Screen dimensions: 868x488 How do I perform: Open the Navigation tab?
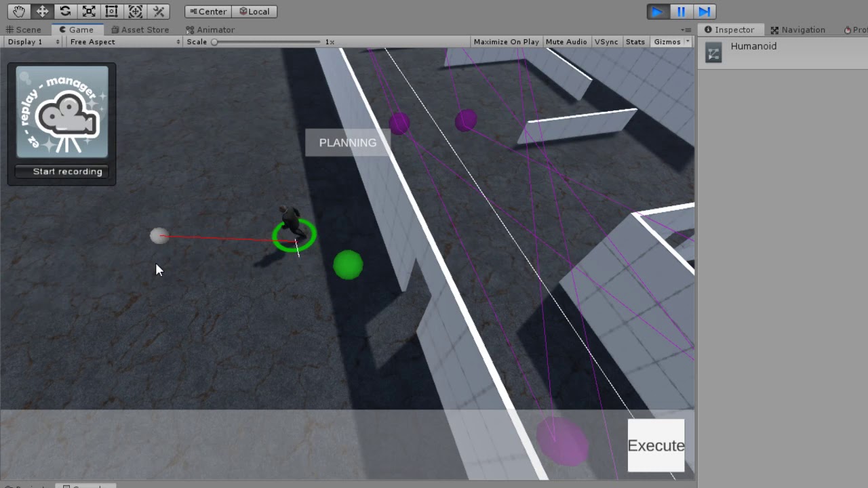798,30
